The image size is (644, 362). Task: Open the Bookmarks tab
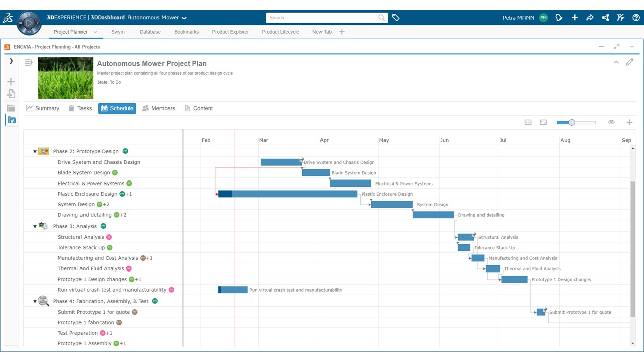click(x=186, y=32)
